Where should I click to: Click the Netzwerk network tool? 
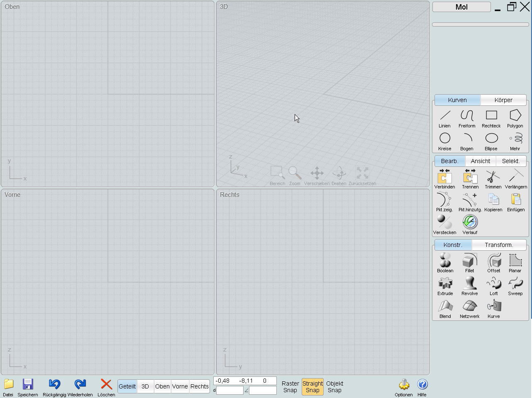coord(469,309)
